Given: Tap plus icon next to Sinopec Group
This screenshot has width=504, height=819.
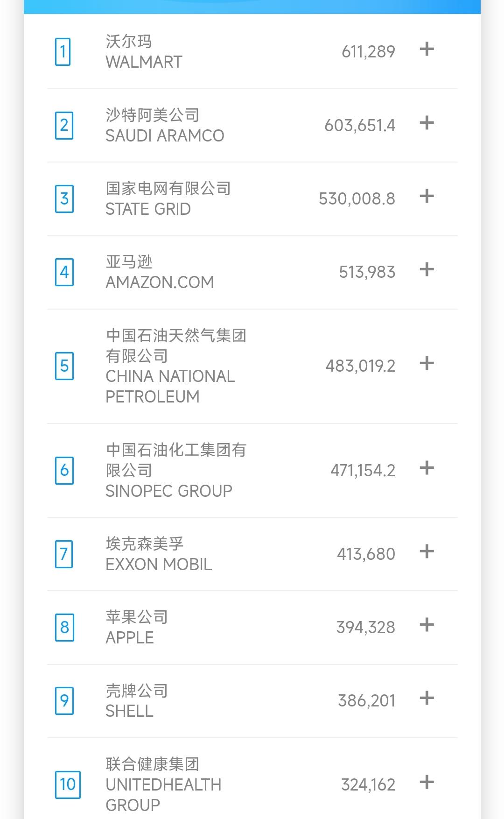Looking at the screenshot, I should (x=427, y=468).
